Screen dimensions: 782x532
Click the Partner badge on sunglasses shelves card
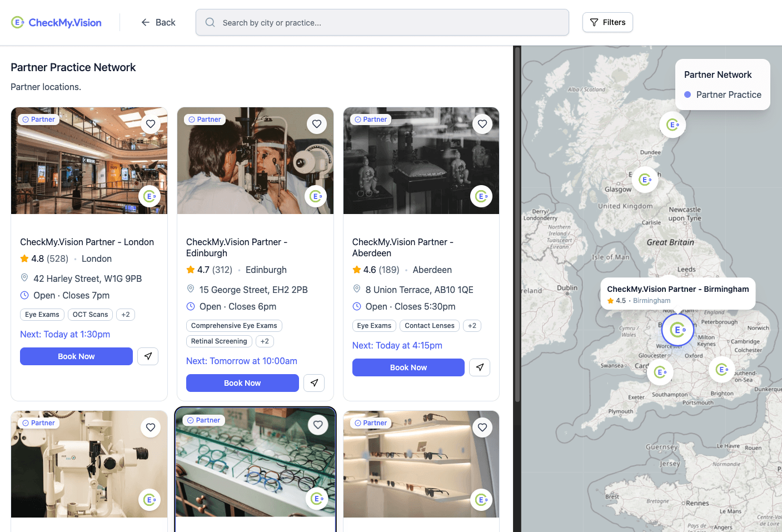tap(371, 423)
